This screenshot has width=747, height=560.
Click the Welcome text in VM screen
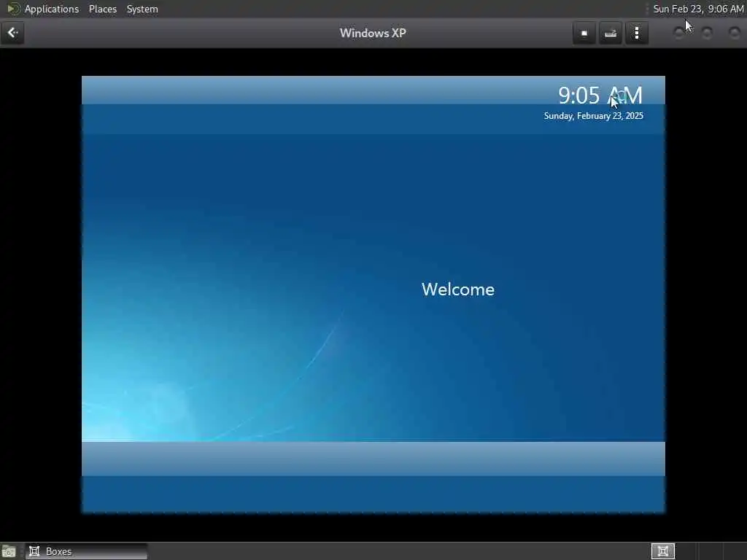pos(458,289)
